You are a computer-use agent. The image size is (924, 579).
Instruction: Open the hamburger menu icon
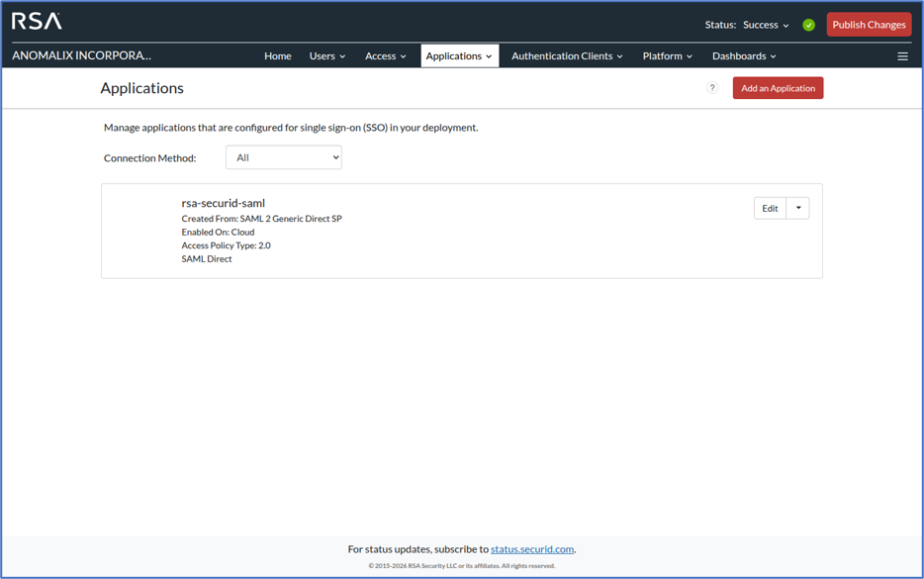point(902,56)
